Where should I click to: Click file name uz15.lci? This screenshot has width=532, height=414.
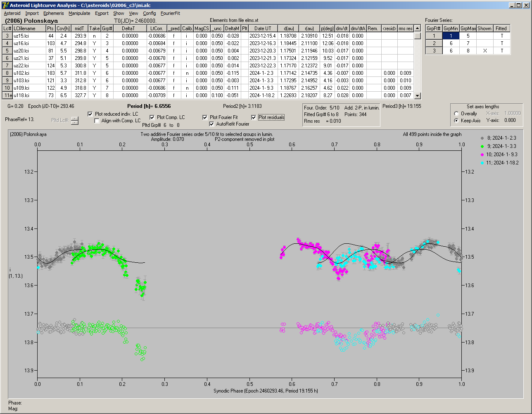click(21, 36)
